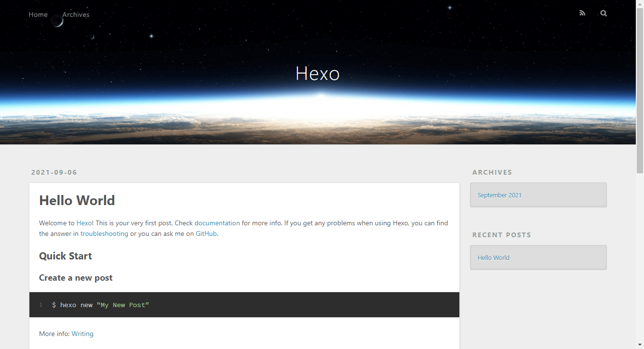Click the Hexo site title

[x=318, y=73]
